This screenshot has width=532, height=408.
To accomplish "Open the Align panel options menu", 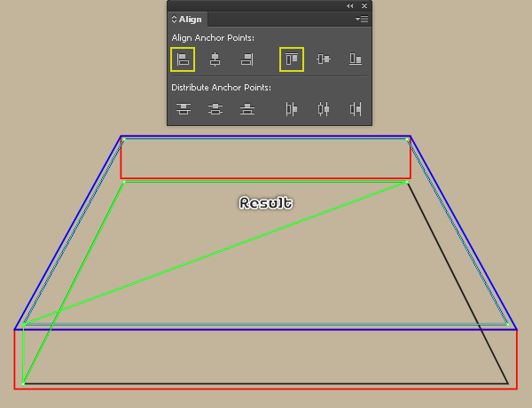I will (x=362, y=19).
